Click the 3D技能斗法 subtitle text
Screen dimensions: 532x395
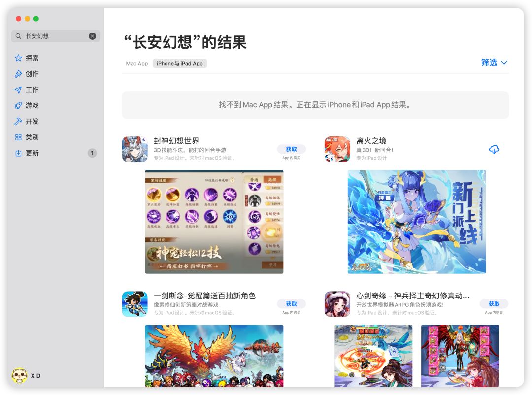[x=190, y=150]
